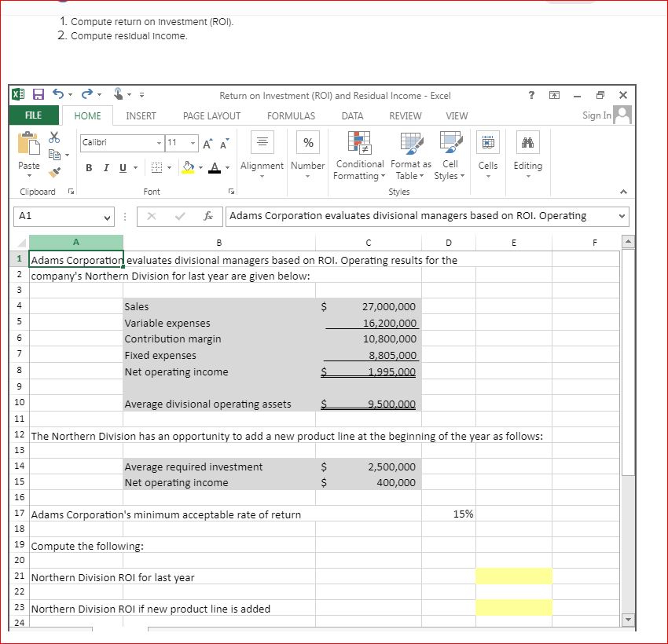Open the Number percent group icon
This screenshot has width=668, height=644.
pyautogui.click(x=308, y=142)
